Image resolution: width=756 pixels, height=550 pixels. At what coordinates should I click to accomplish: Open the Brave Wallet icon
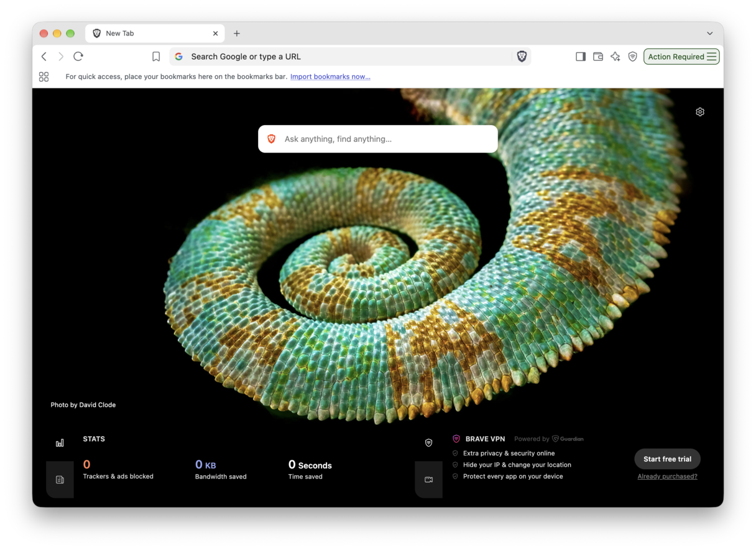point(598,57)
